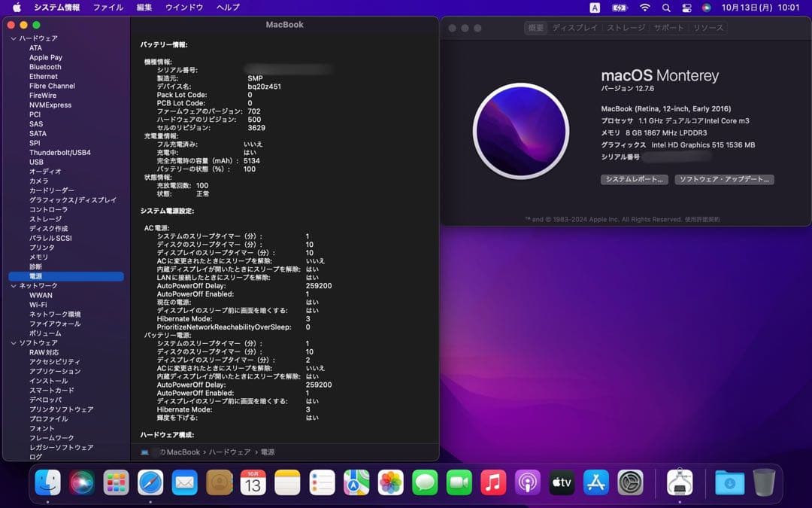
Task: Open Spotlight search in the menu bar
Action: click(666, 8)
